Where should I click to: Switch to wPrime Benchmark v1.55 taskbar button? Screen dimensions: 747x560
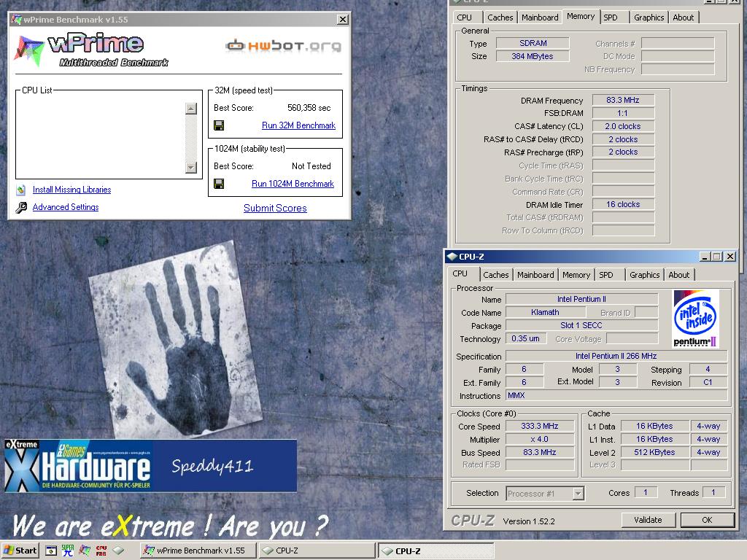click(x=198, y=551)
